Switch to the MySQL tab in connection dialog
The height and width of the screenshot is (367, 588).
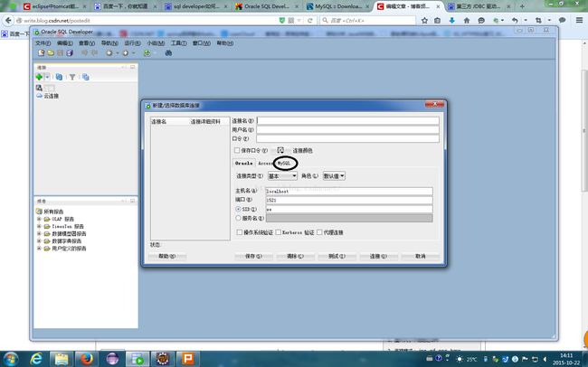pyautogui.click(x=284, y=163)
